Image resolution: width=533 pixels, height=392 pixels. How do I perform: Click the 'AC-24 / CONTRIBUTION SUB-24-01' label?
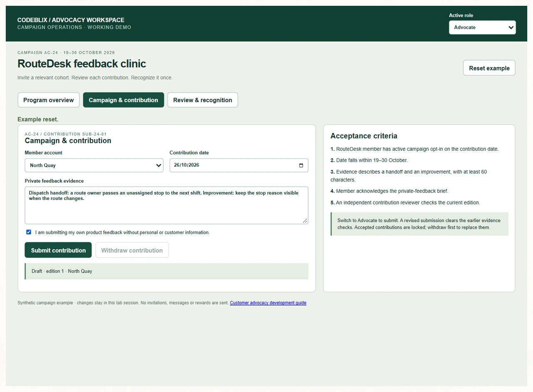coord(66,134)
